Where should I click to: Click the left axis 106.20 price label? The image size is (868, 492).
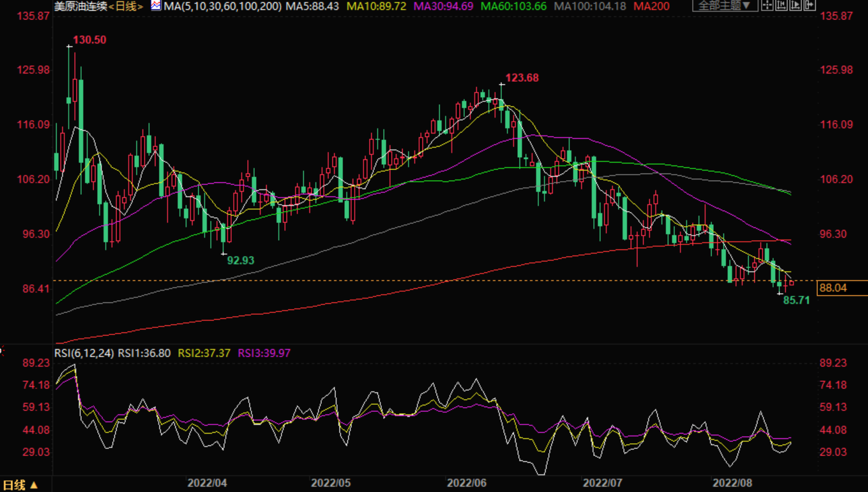[34, 179]
